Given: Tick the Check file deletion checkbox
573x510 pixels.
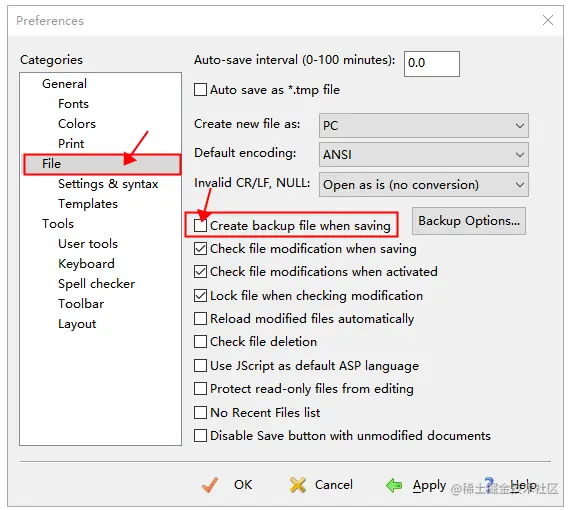Looking at the screenshot, I should click(x=200, y=341).
